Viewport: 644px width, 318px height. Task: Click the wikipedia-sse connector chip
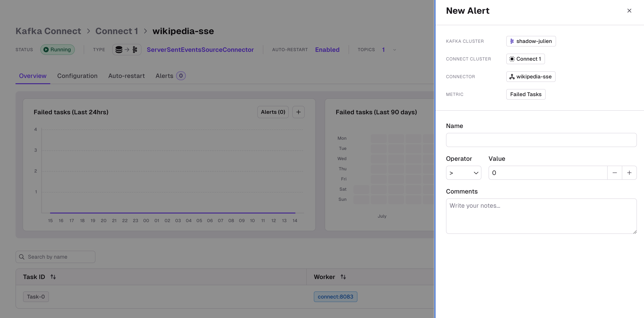tap(530, 77)
